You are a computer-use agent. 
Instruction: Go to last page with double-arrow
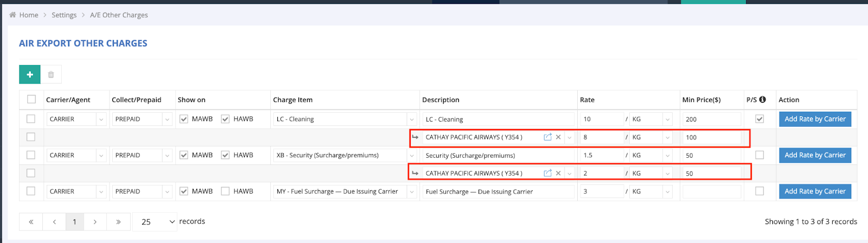point(118,222)
